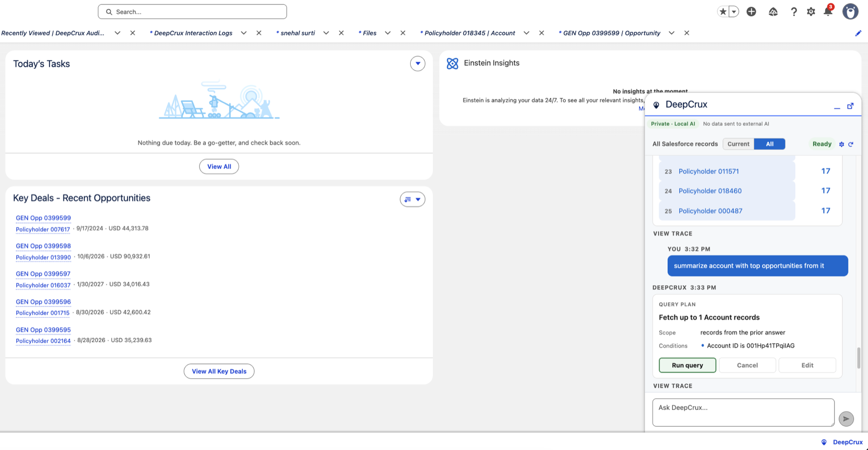This screenshot has width=868, height=450.
Task: Minimize the DeepCrux panel
Action: pyautogui.click(x=837, y=107)
